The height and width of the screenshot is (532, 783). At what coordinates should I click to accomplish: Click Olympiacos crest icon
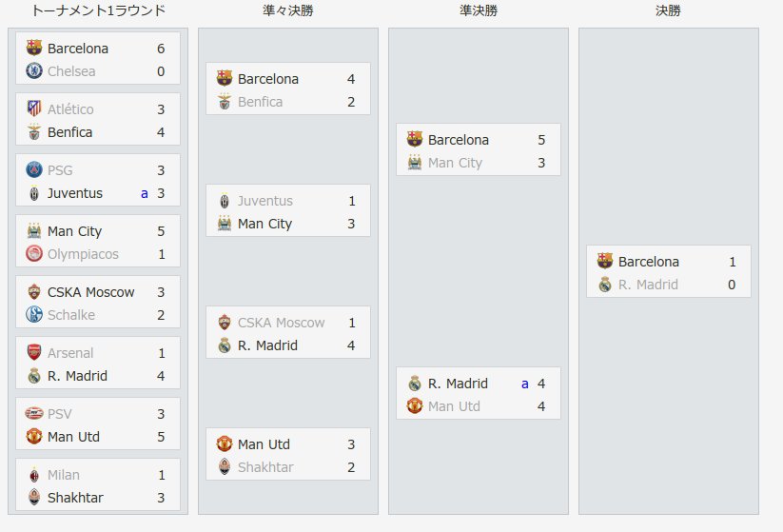pyautogui.click(x=34, y=254)
